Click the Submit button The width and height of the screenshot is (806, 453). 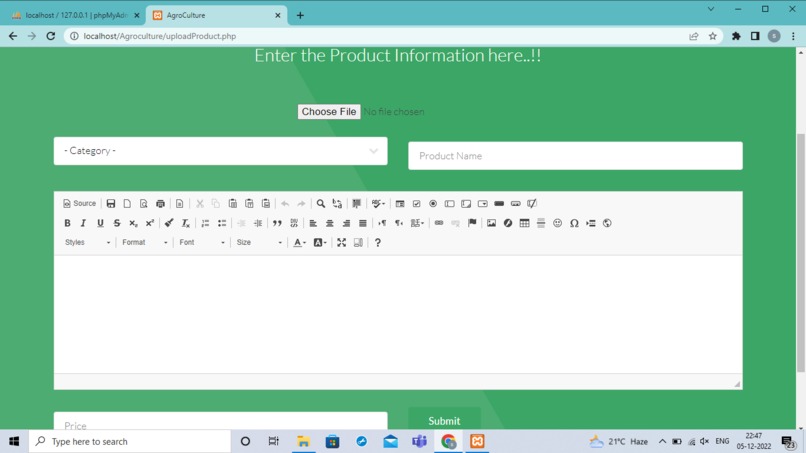(x=444, y=419)
